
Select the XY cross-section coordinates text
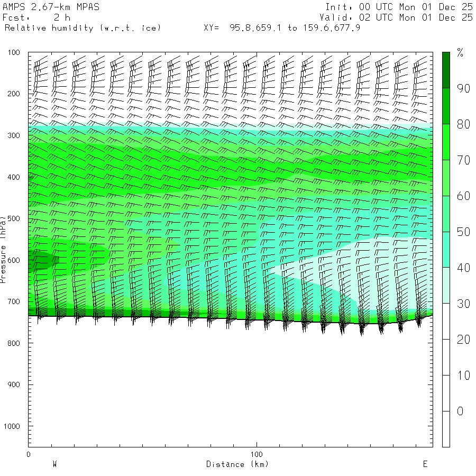coord(282,28)
